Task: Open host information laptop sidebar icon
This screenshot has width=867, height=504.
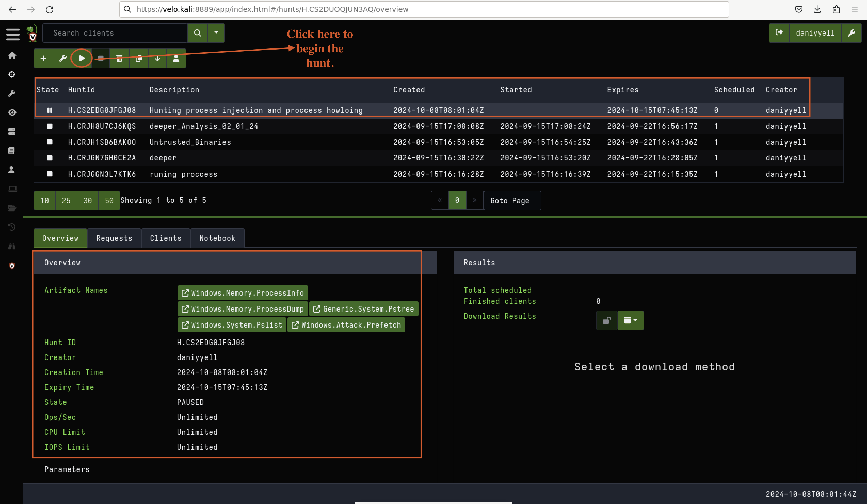Action: click(x=12, y=189)
